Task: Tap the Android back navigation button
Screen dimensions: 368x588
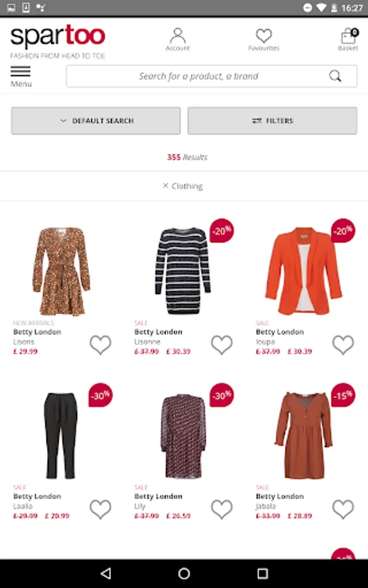Action: tap(106, 573)
